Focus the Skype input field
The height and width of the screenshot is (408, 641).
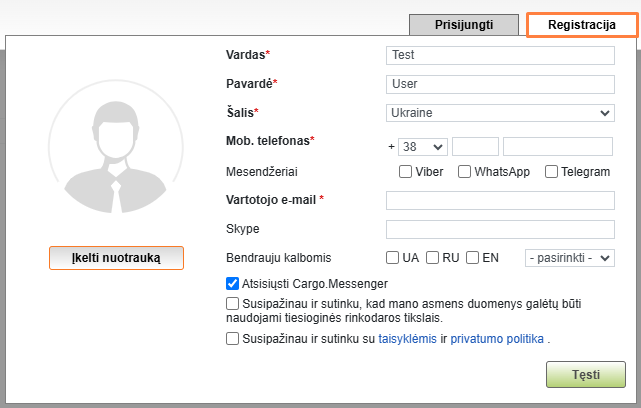(x=499, y=230)
